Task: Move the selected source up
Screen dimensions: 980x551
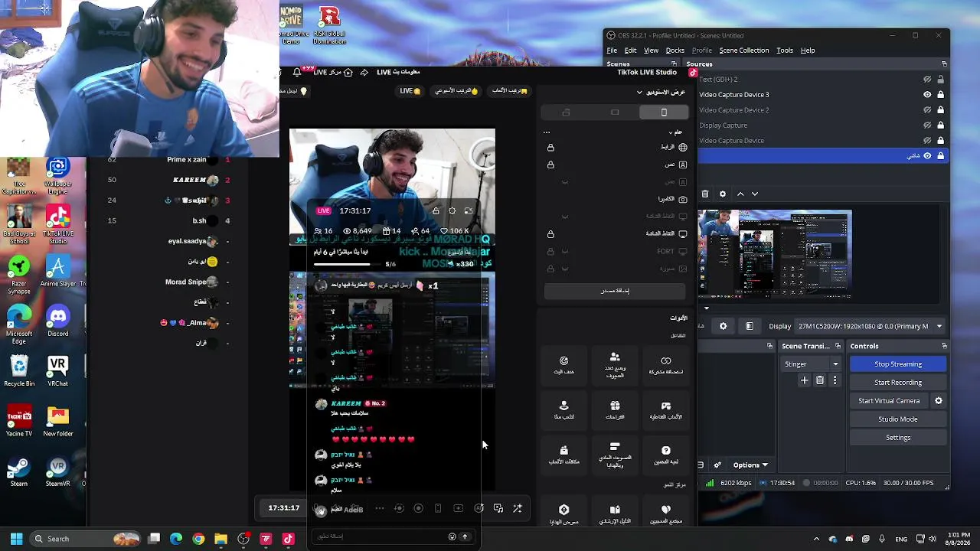Action: 740,194
